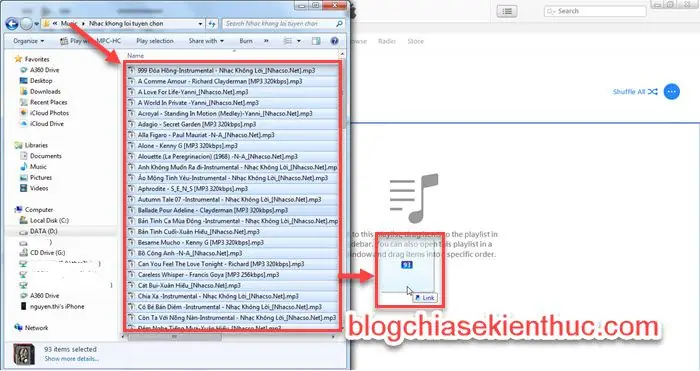Open iTunes playlist more options button

(x=671, y=92)
